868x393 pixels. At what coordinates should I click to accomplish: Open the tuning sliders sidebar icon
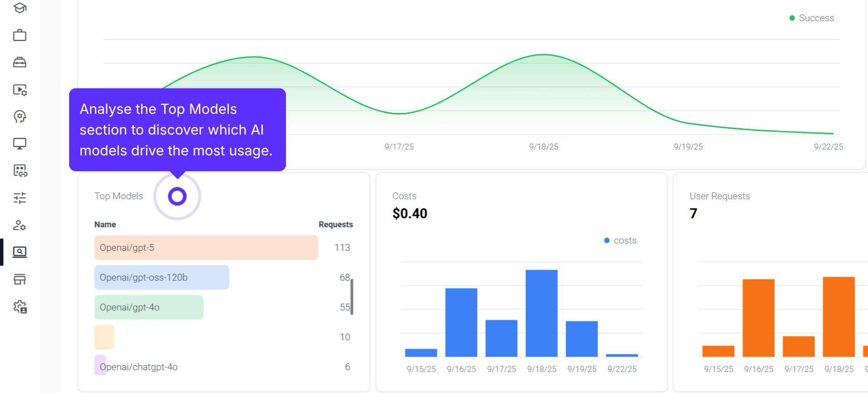pyautogui.click(x=19, y=198)
